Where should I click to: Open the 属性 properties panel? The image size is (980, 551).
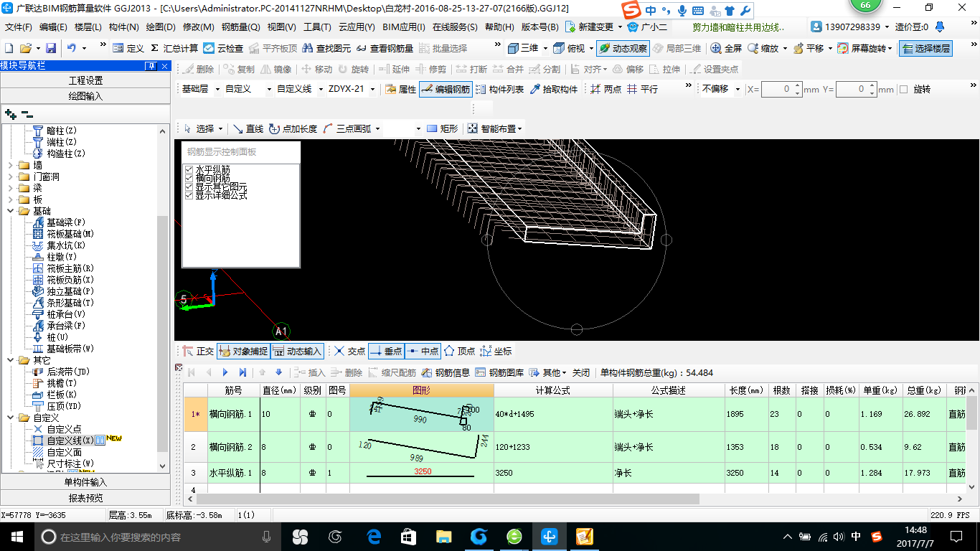pos(400,89)
